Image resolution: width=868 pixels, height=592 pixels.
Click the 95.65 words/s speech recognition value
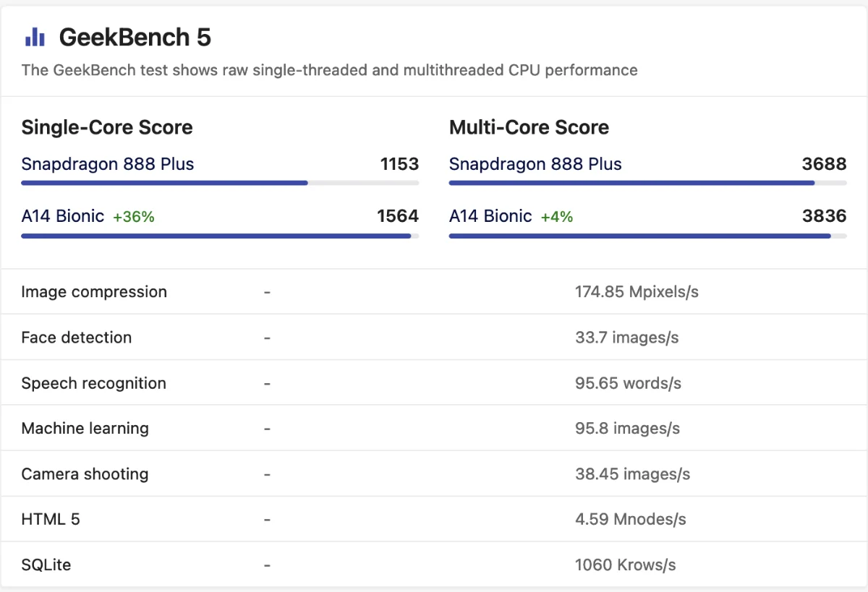[629, 383]
